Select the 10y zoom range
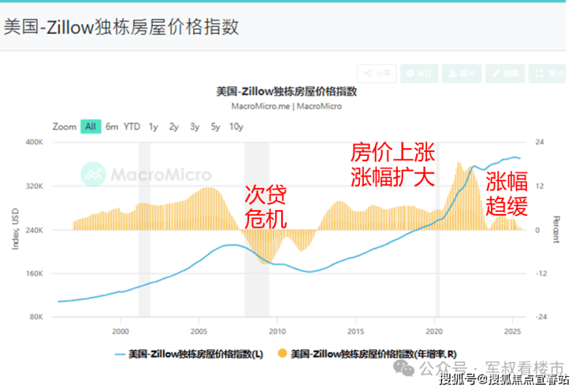The image size is (583, 392). click(236, 127)
